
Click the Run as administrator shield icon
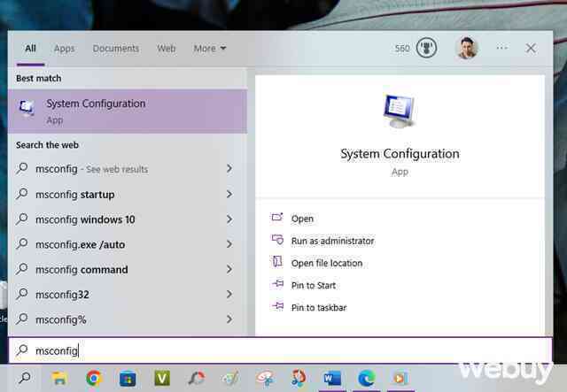pyautogui.click(x=277, y=240)
